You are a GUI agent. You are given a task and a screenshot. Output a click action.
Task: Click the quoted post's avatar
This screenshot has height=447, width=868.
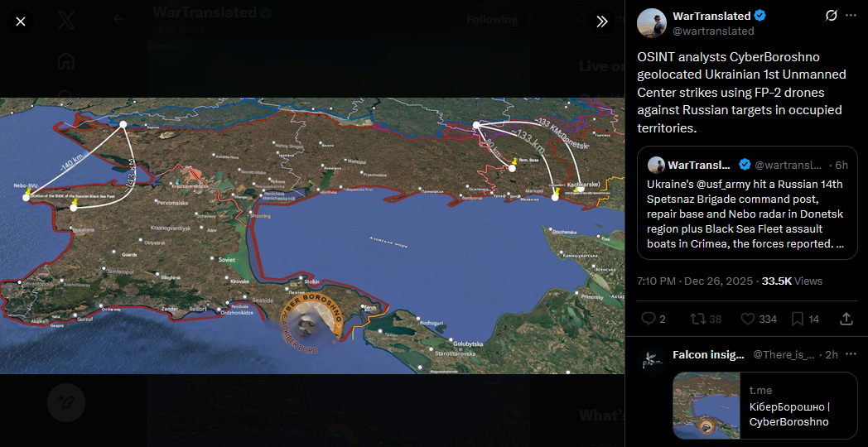pyautogui.click(x=656, y=165)
